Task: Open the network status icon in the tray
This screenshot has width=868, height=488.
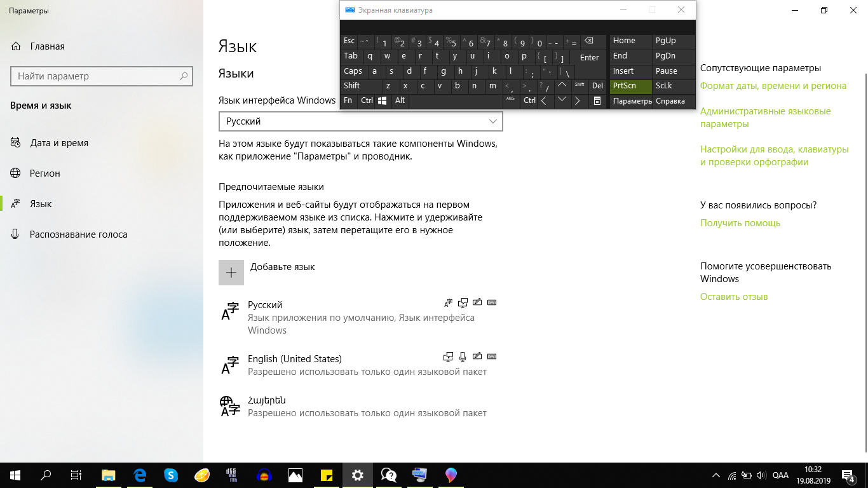Action: pyautogui.click(x=732, y=475)
